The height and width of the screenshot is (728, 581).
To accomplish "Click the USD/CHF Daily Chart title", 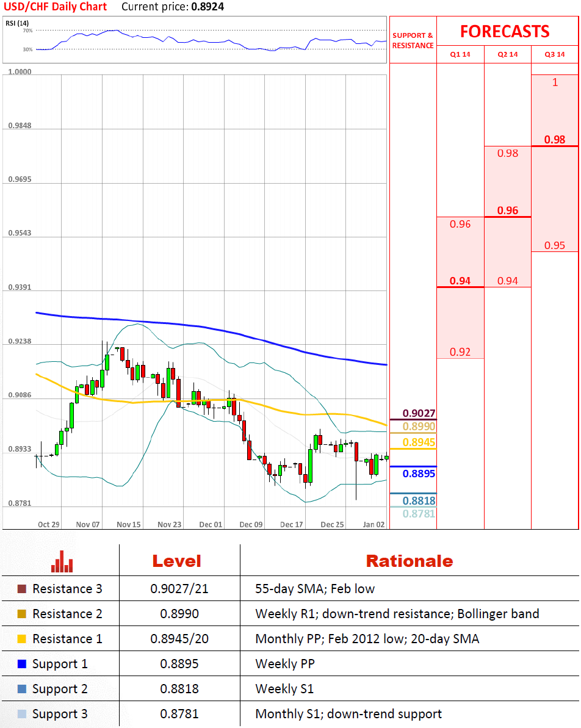I will tap(55, 7).
